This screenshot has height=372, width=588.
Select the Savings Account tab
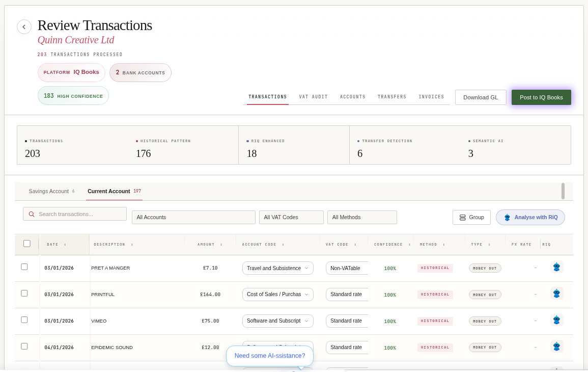[51, 192]
